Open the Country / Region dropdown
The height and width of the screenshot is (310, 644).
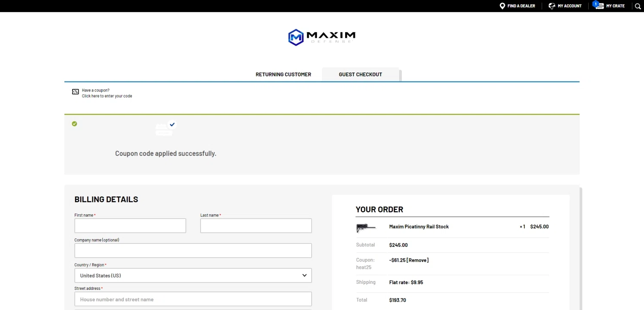pyautogui.click(x=193, y=276)
